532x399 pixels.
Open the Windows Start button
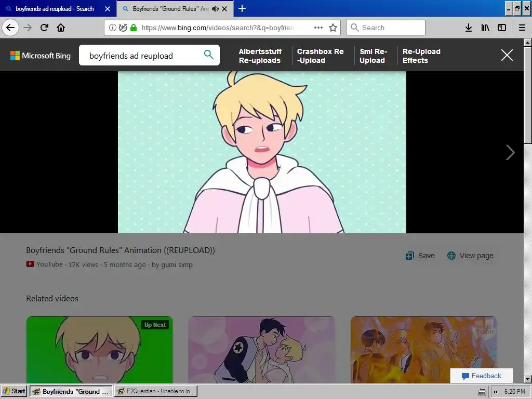coord(14,391)
